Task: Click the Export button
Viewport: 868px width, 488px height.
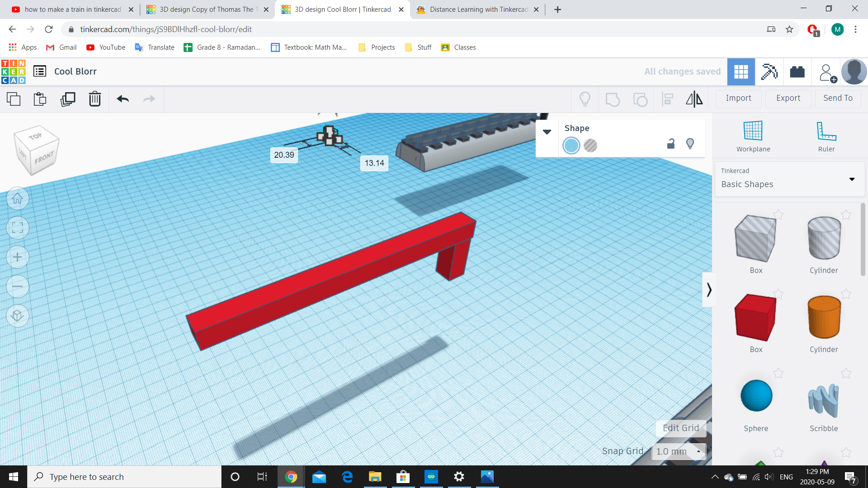Action: tap(788, 98)
